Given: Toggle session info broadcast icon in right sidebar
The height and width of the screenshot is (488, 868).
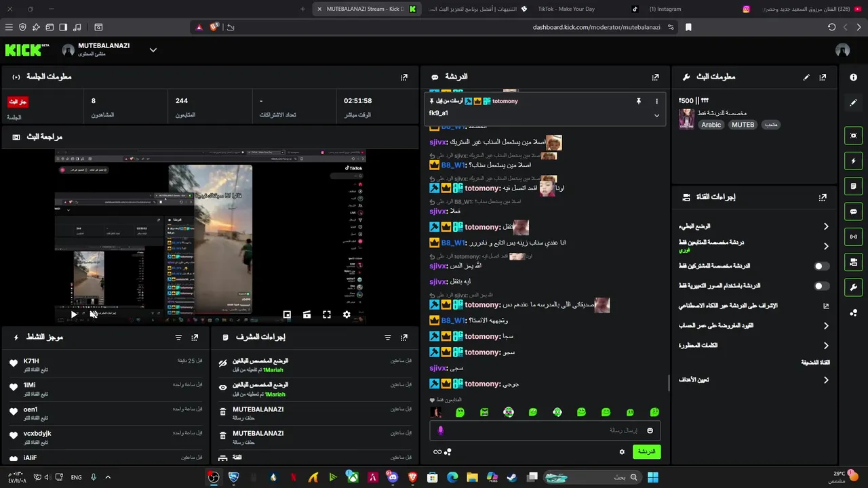Looking at the screenshot, I should (853, 237).
